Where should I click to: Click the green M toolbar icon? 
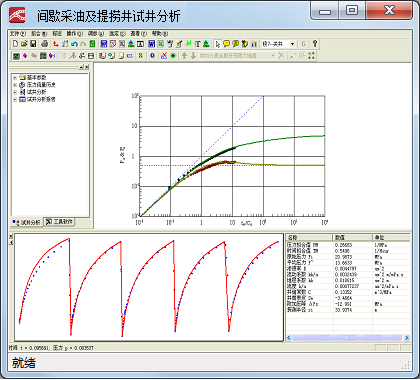click(189, 44)
